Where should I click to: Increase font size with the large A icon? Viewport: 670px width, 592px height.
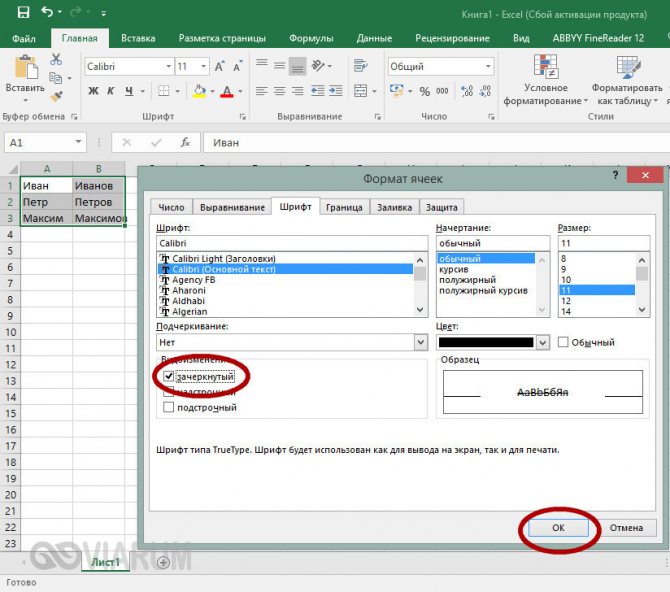click(x=219, y=66)
